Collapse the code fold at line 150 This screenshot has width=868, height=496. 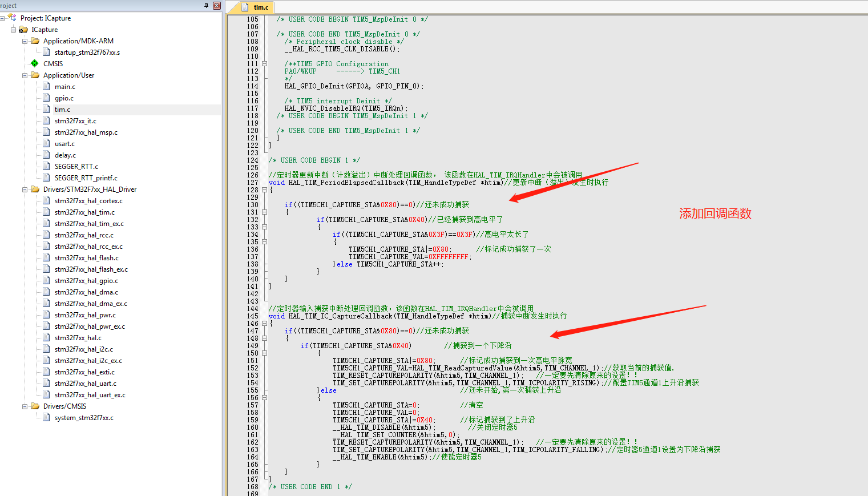[x=265, y=353]
